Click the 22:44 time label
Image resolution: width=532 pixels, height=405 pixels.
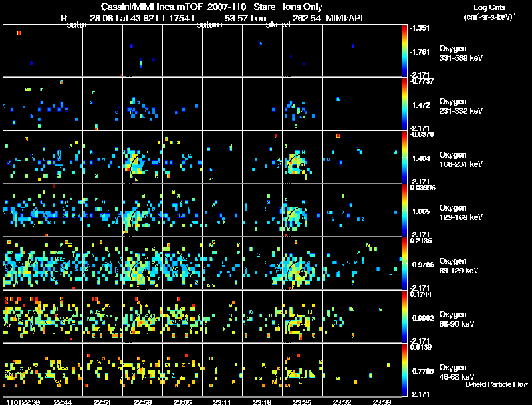pyautogui.click(x=63, y=402)
